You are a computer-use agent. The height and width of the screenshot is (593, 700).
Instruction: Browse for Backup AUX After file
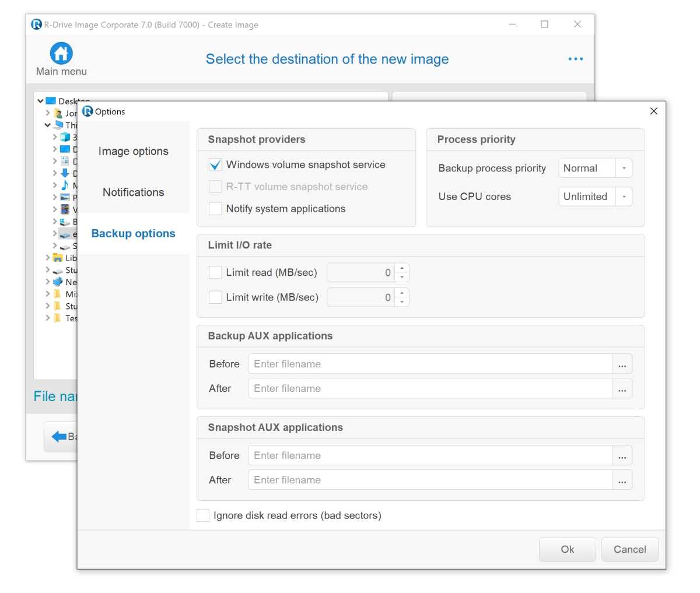pos(622,388)
